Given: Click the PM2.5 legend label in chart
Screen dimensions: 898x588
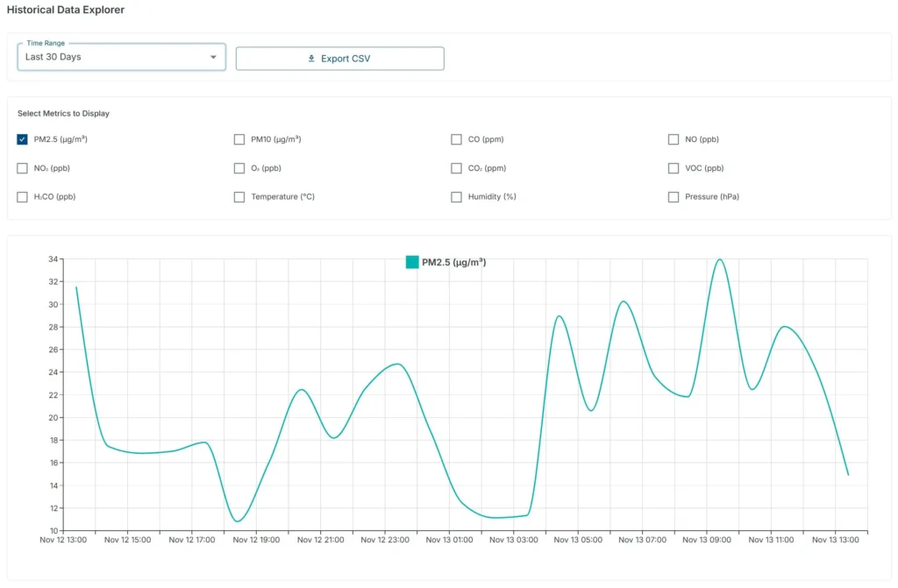Looking at the screenshot, I should [x=454, y=262].
